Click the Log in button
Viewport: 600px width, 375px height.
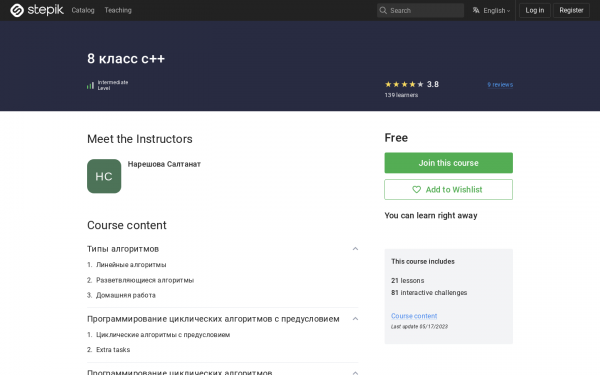click(x=535, y=10)
